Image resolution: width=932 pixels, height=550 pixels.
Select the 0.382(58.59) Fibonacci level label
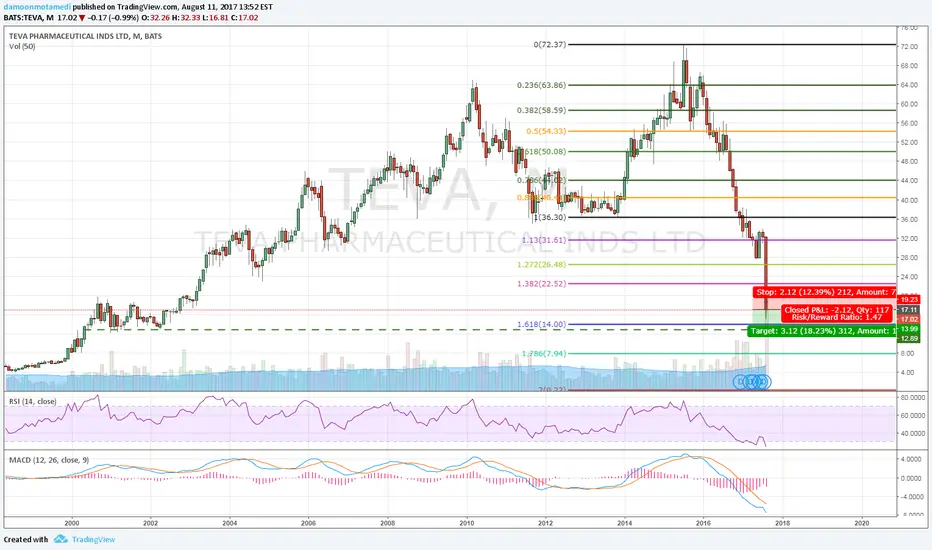click(x=541, y=110)
